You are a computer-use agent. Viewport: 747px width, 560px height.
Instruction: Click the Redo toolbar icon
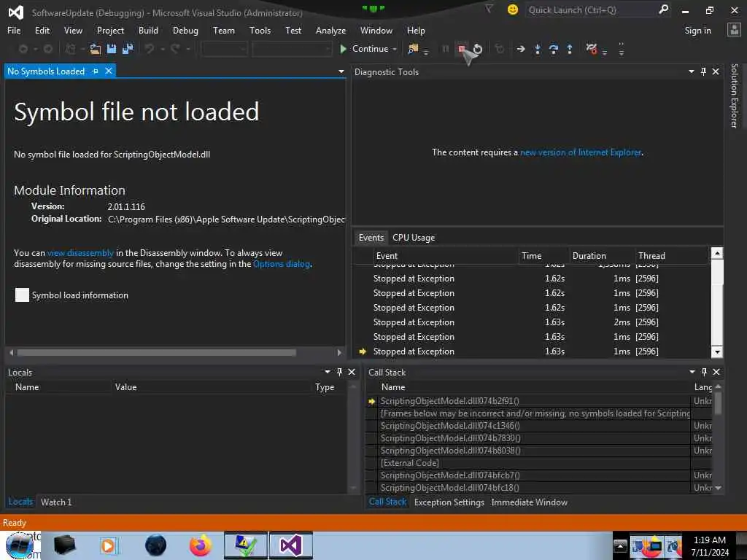[175, 49]
